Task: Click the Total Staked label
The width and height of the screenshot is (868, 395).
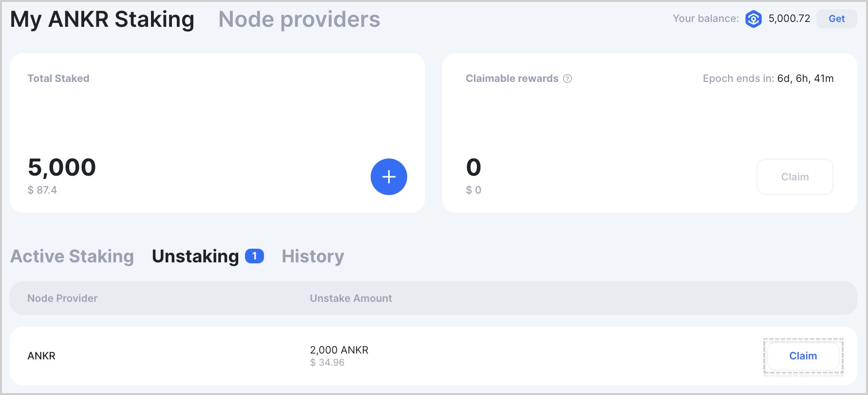Action: (58, 79)
